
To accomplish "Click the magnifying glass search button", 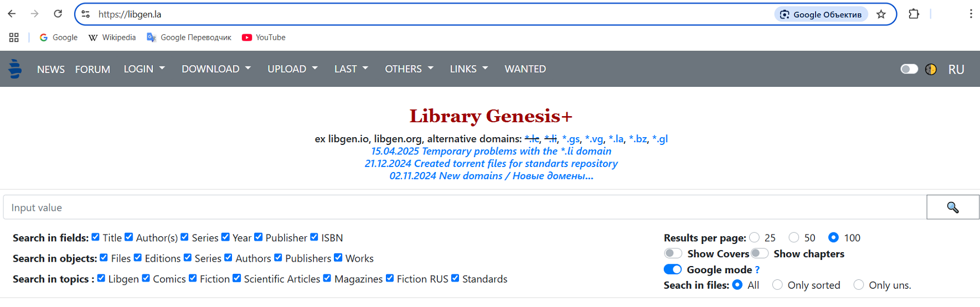I will (x=953, y=207).
